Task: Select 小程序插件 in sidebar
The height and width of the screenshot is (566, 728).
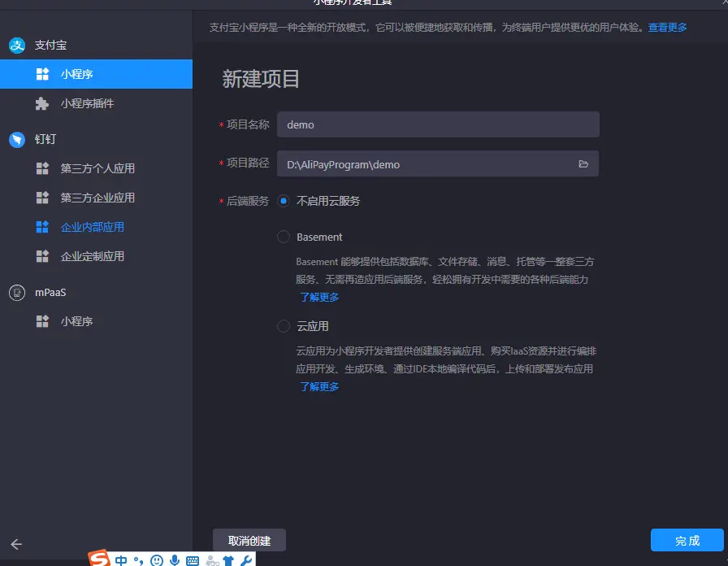Action: pos(96,103)
